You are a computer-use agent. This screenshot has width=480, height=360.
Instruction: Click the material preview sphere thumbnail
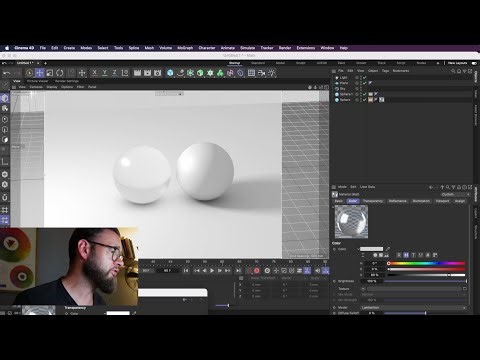point(351,222)
